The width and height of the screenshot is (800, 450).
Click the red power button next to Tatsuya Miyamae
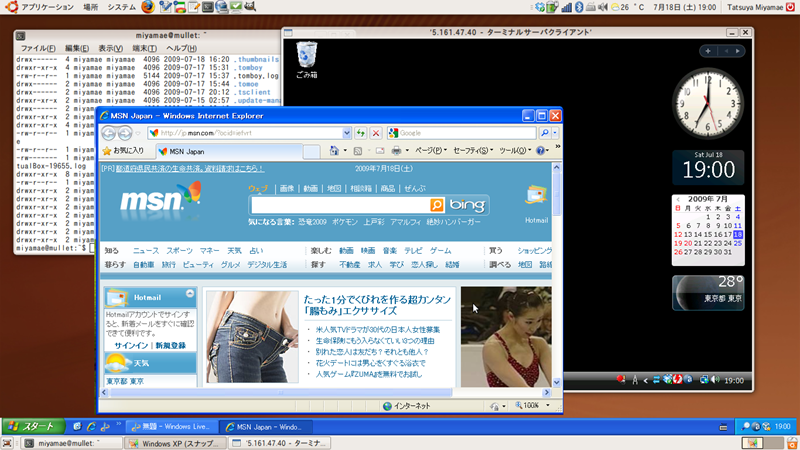792,7
